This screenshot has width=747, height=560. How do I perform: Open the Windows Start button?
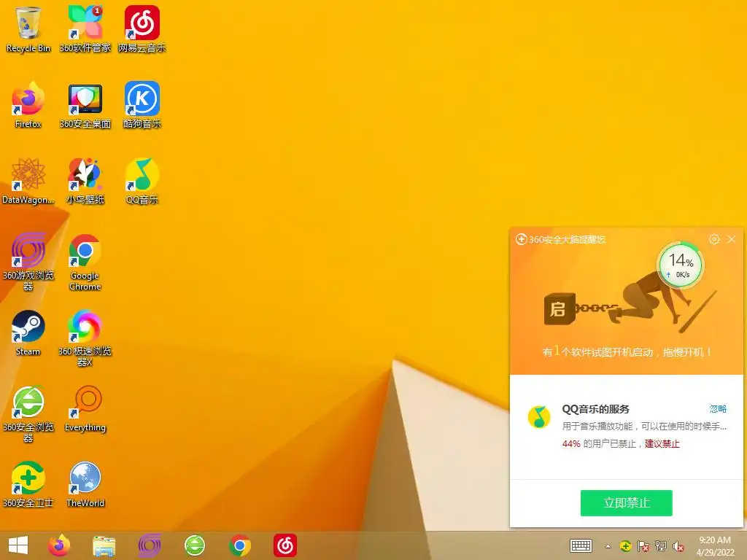(18, 545)
